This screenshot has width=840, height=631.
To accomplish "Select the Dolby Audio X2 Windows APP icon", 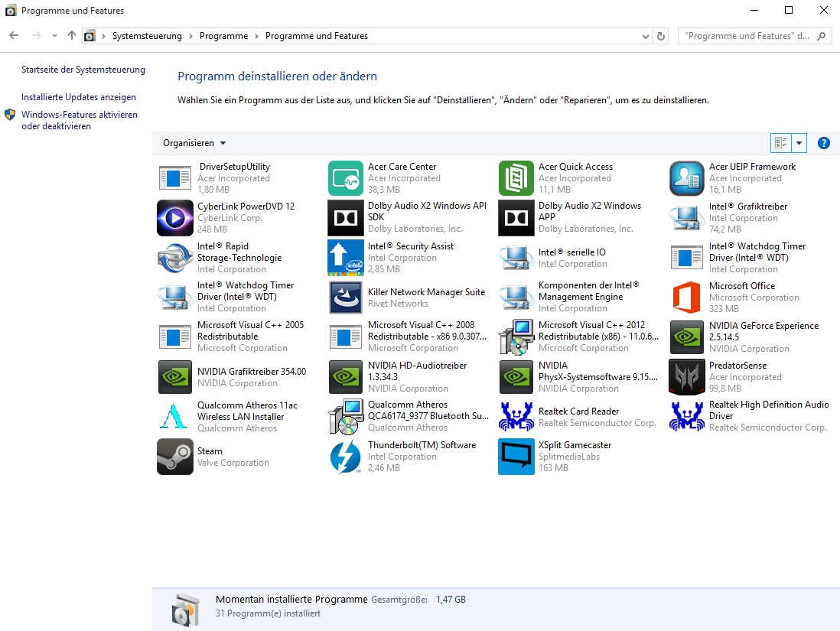I will [516, 218].
